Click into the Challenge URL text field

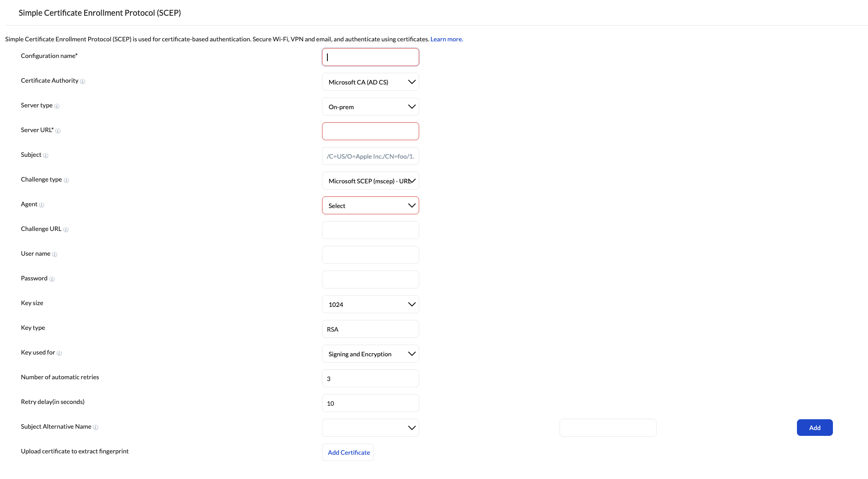[x=370, y=230]
